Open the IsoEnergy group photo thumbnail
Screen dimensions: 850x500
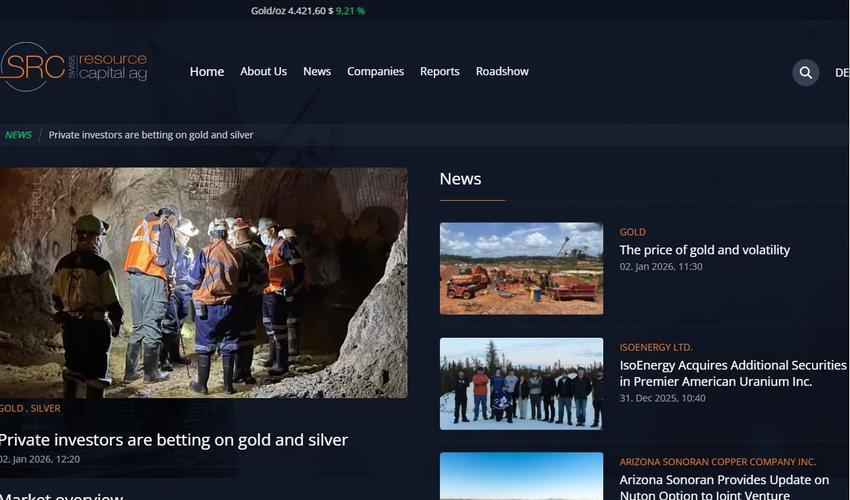(x=521, y=384)
